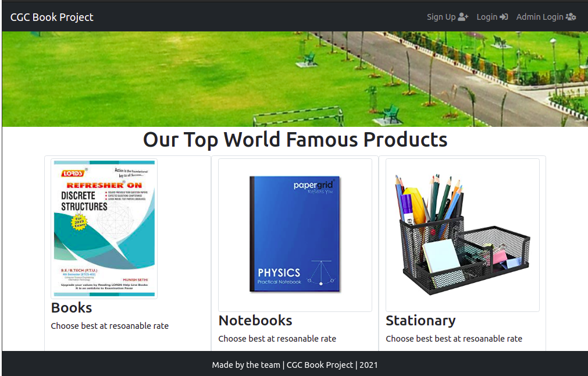Click the Books card description text
Viewport: 588px width, 376px height.
pyautogui.click(x=109, y=326)
